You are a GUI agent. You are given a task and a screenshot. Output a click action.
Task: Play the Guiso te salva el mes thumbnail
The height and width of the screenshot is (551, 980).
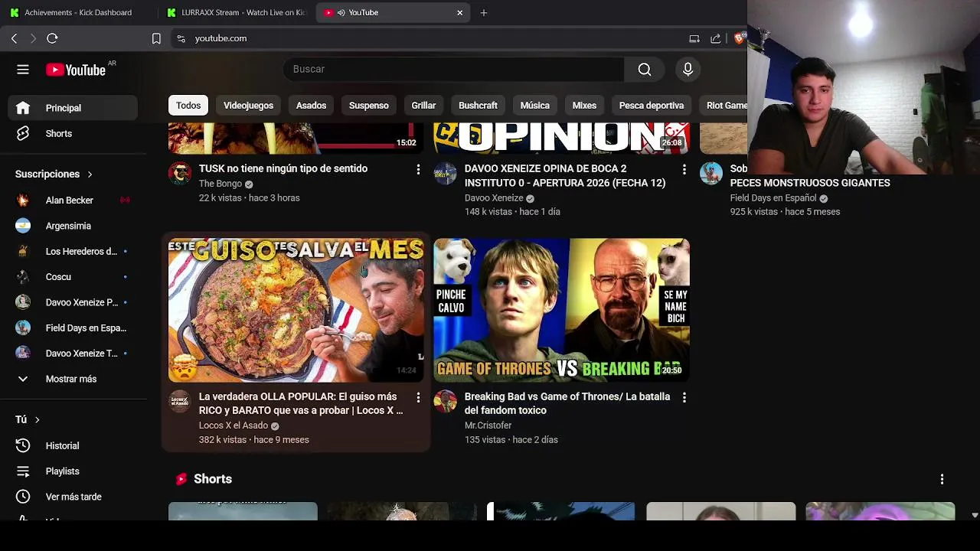click(x=296, y=310)
